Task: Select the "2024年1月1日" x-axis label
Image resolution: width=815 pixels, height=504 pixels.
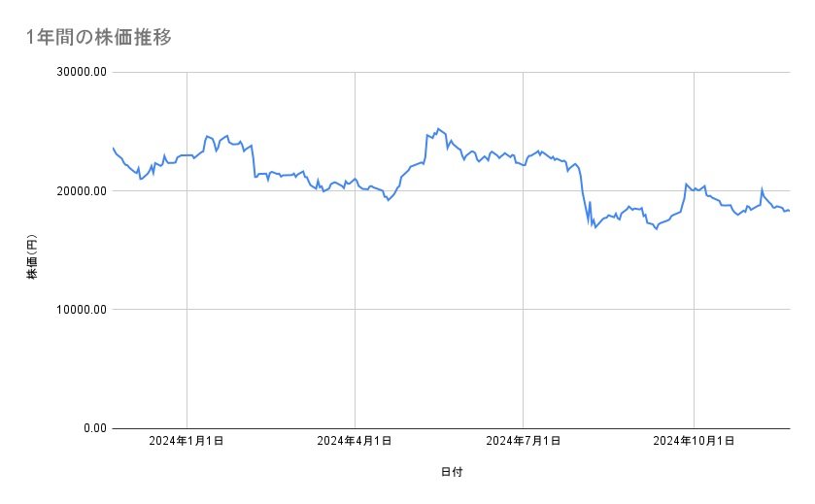Action: 187,442
